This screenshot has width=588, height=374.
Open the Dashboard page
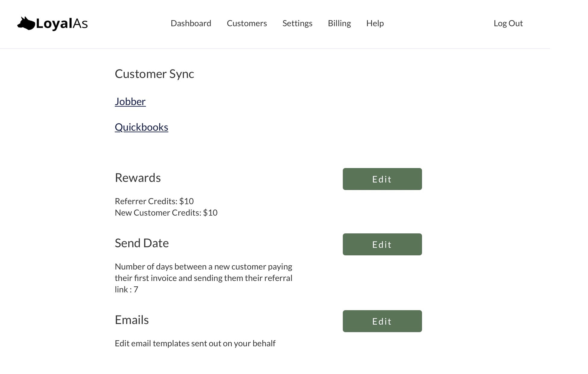coord(191,23)
